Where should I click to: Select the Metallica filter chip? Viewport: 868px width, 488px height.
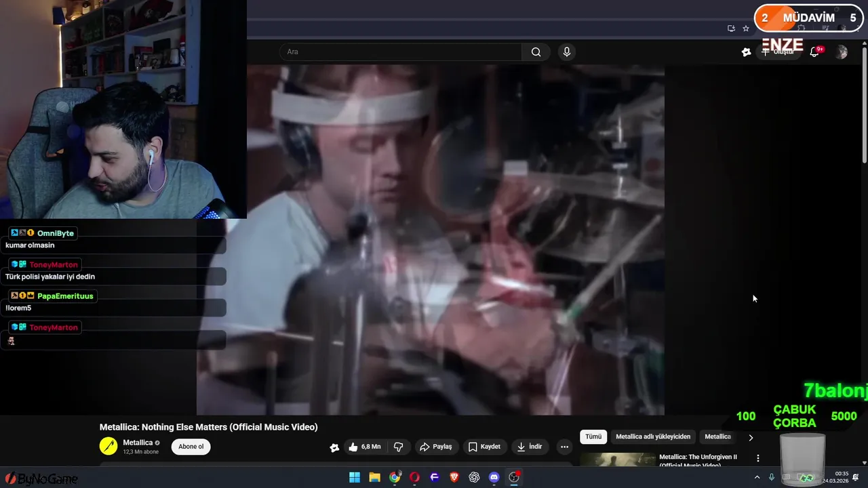point(717,437)
